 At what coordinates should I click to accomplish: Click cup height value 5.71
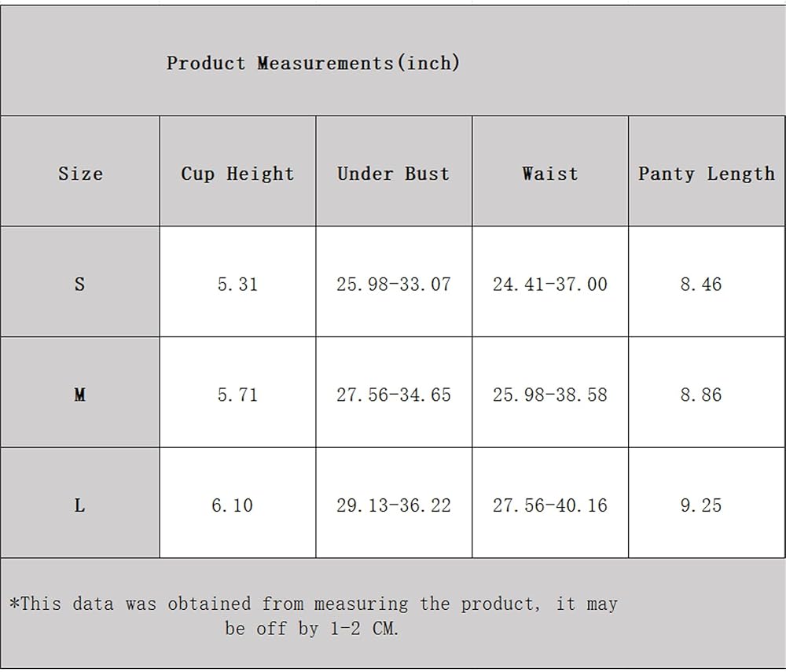click(x=237, y=395)
